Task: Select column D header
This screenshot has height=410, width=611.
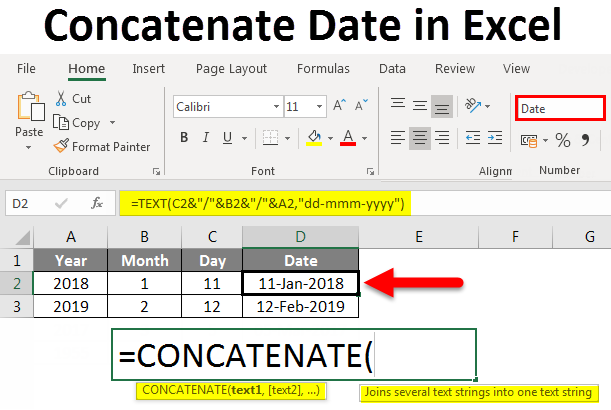Action: pyautogui.click(x=300, y=237)
